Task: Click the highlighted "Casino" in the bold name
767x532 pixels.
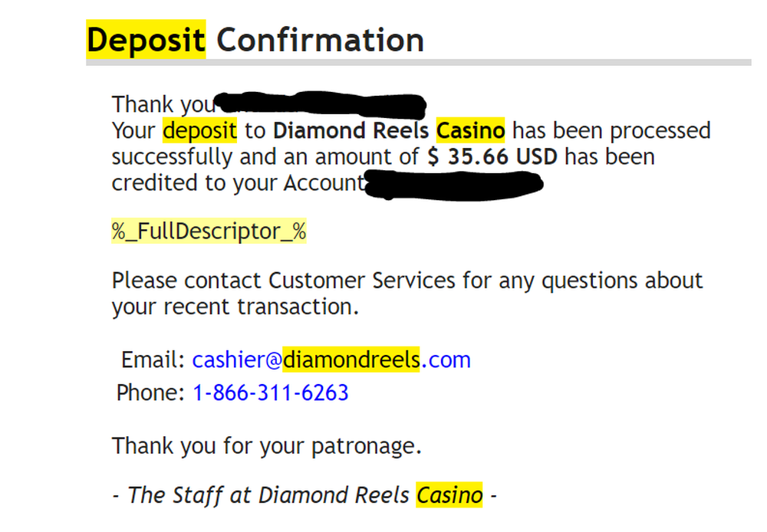Action: [x=471, y=131]
